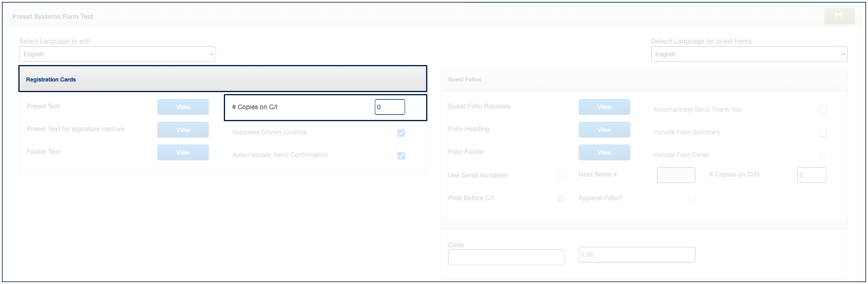
Task: Collapse the Registration Cards section header
Action: pyautogui.click(x=223, y=80)
